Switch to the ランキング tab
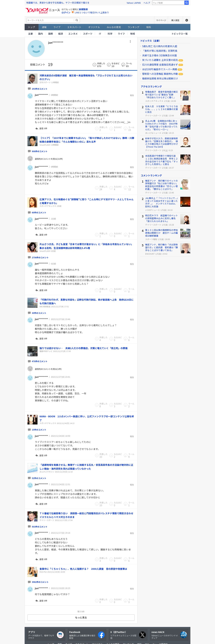 tap(133, 27)
